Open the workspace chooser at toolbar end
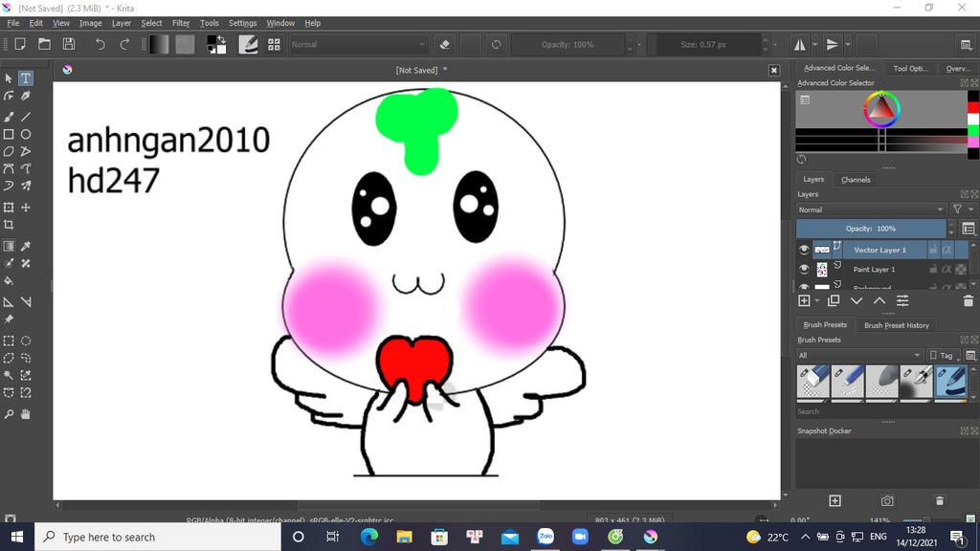 966,44
